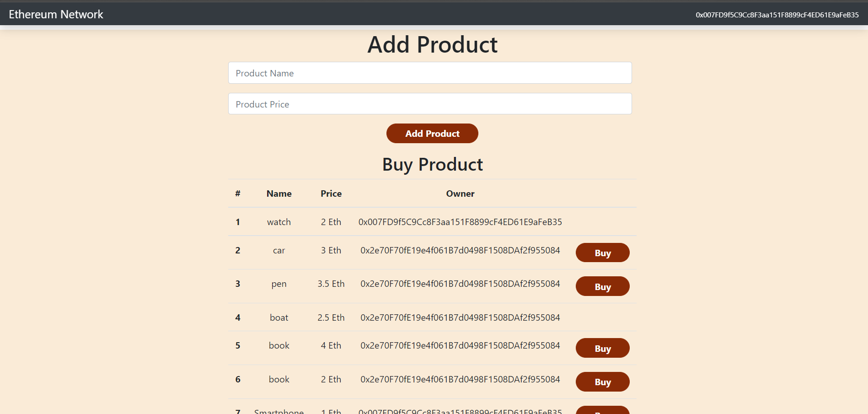Click the Add Product heading

(x=432, y=44)
